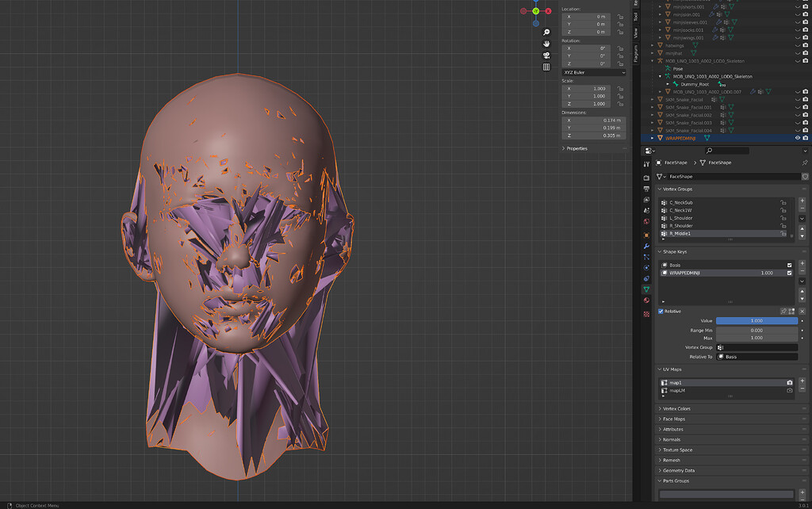Open the Object properties tab icon
The image size is (812, 509).
point(646,235)
